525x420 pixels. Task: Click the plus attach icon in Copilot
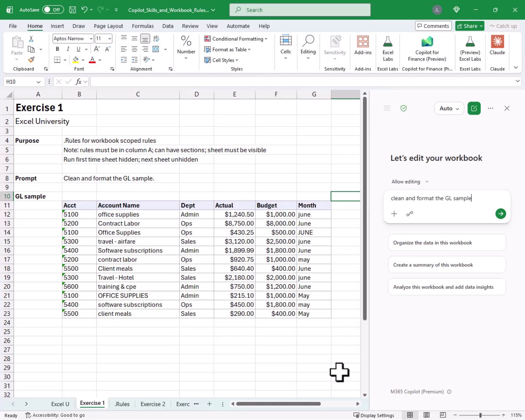coord(394,213)
